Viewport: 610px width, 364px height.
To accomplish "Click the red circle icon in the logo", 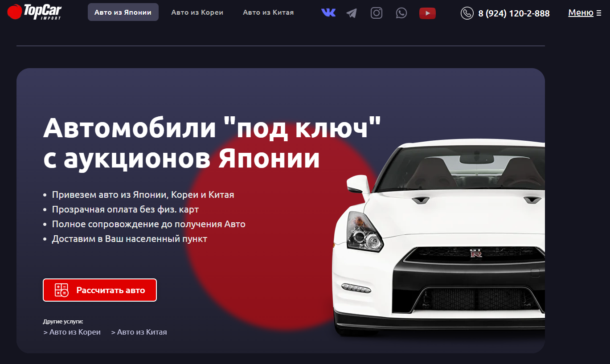I will (15, 11).
